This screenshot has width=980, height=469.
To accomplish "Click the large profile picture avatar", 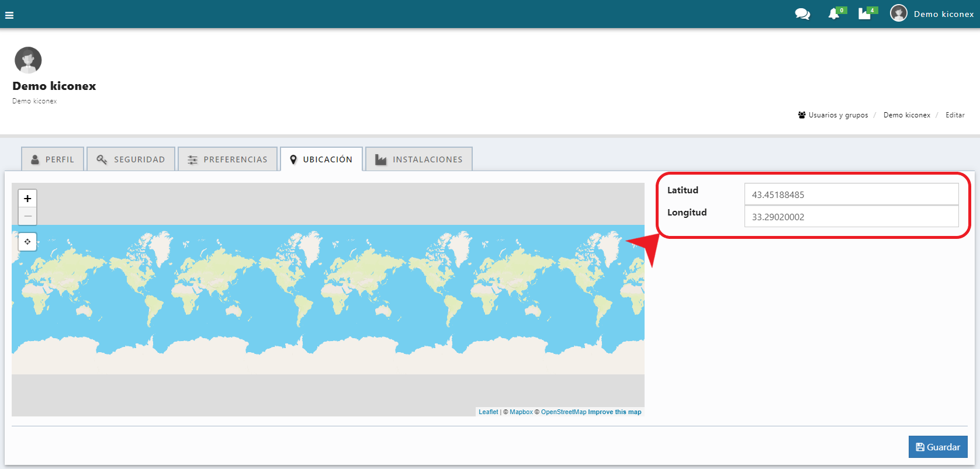I will tap(28, 60).
